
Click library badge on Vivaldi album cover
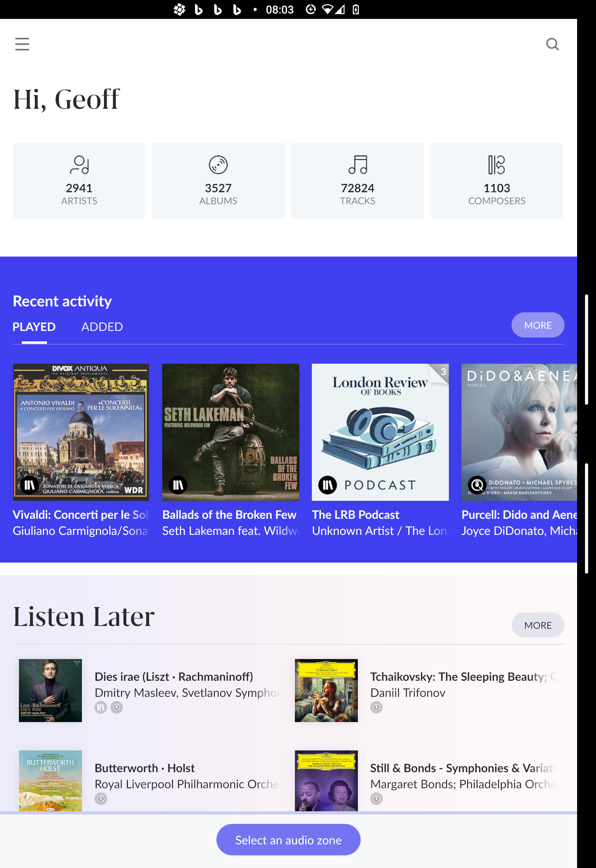(x=30, y=485)
